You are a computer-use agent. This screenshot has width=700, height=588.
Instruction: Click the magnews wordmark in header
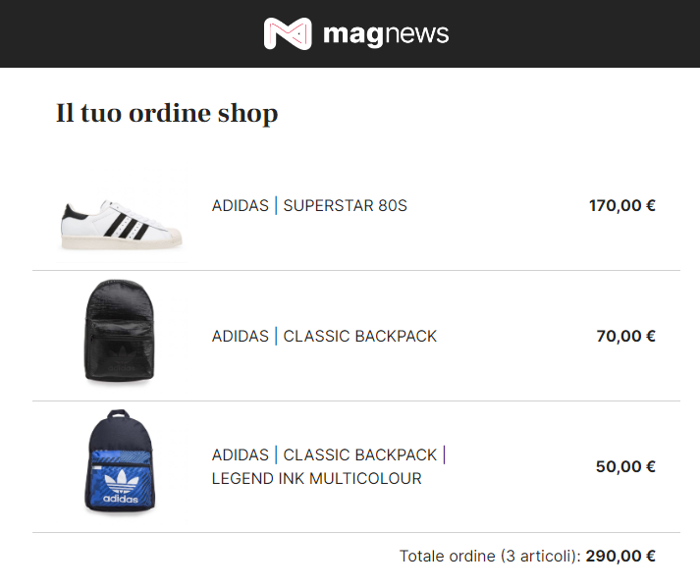click(386, 34)
